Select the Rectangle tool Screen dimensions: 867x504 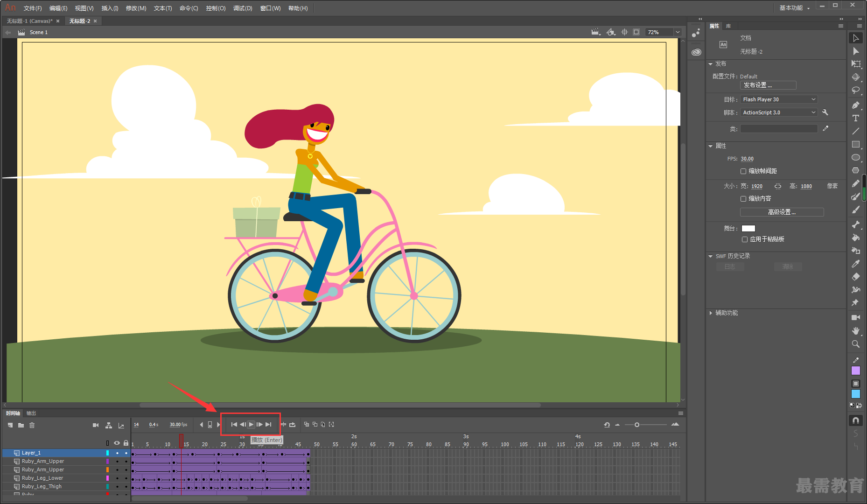pyautogui.click(x=856, y=145)
